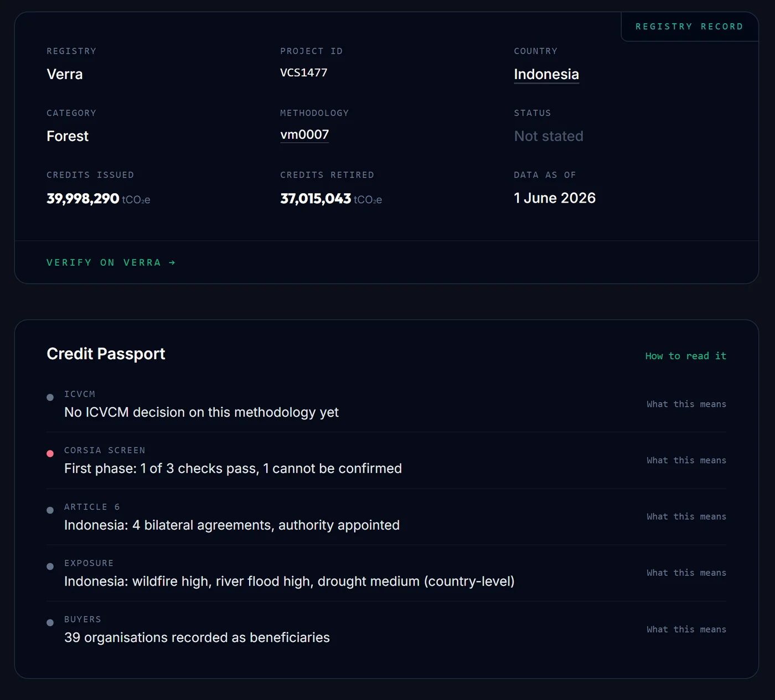
Task: Click 'First phase: 1 of 3 checks pass' text
Action: click(x=162, y=469)
